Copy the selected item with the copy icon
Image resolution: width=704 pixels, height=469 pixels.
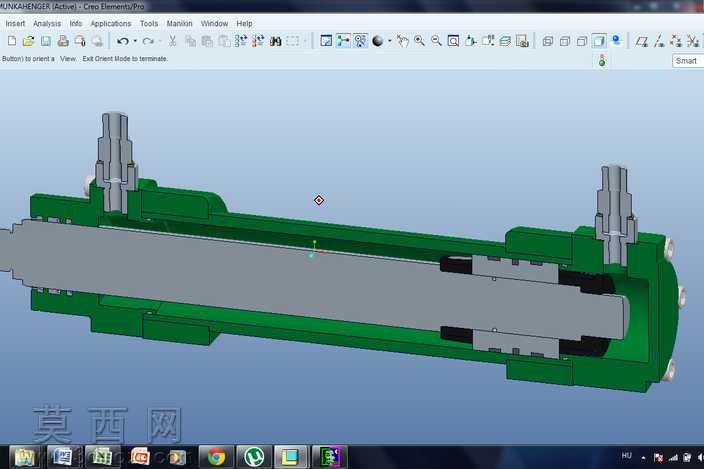click(190, 41)
